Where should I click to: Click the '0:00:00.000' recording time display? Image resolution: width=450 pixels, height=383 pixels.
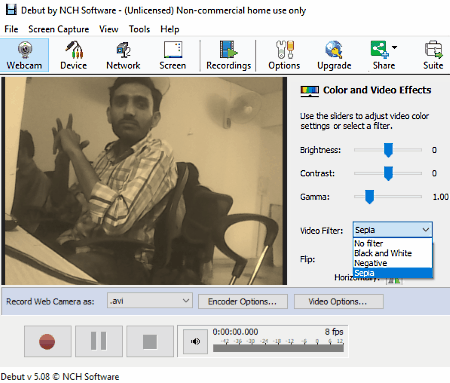click(x=235, y=332)
